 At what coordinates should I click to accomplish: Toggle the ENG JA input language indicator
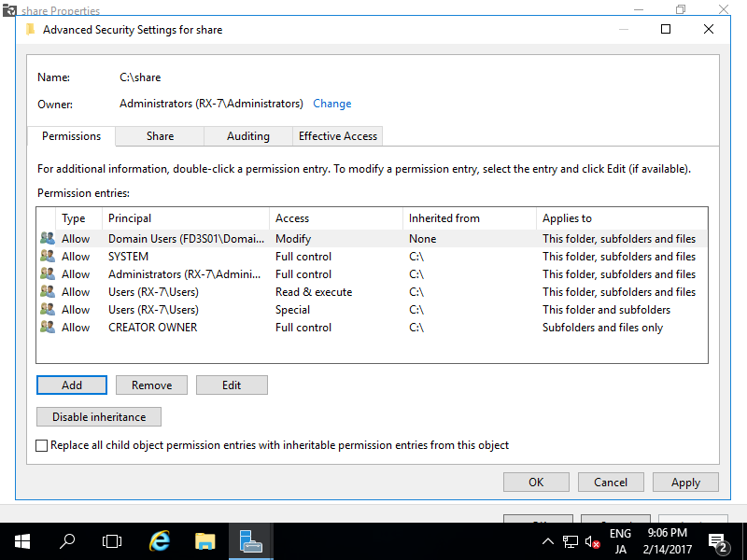click(621, 540)
